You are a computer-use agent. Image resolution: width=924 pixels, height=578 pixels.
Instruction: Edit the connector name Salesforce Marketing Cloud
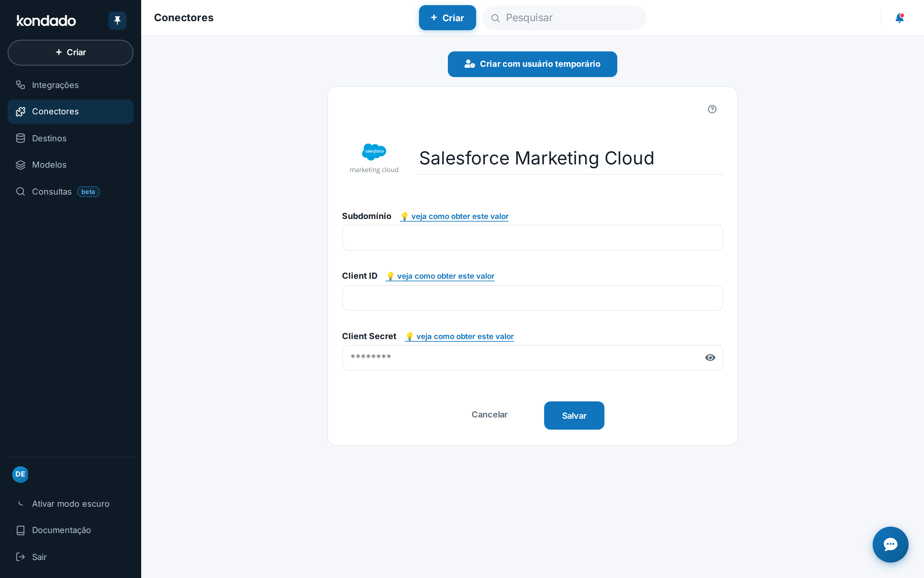(x=570, y=158)
